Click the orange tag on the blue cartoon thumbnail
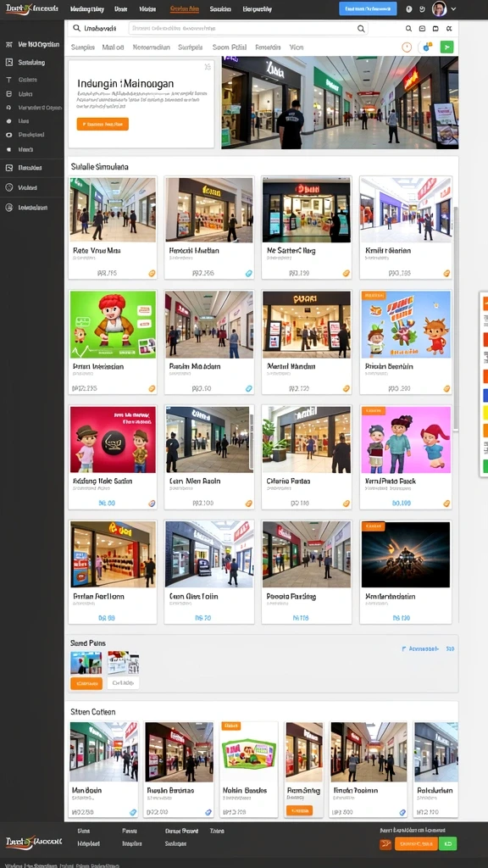 coord(373,296)
